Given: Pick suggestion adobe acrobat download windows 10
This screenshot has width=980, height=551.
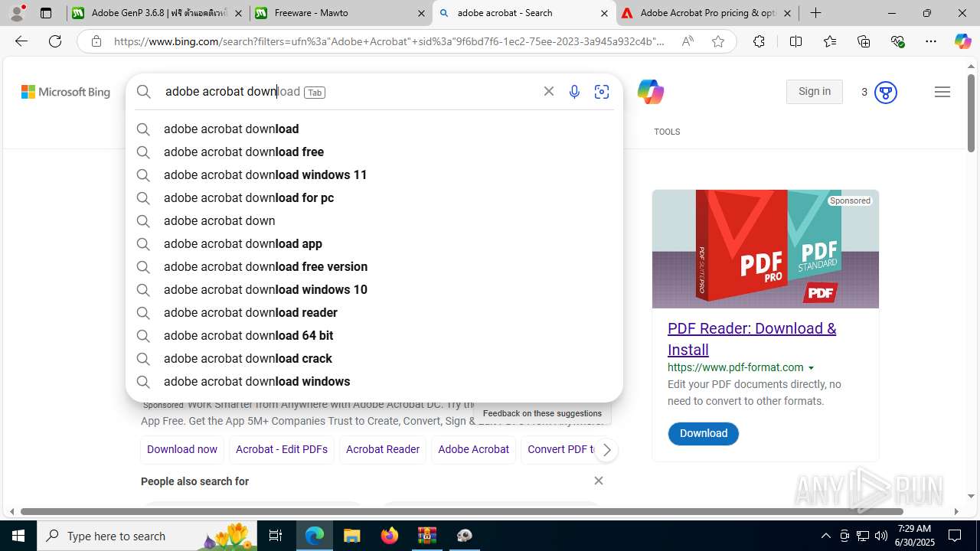Looking at the screenshot, I should (374, 289).
